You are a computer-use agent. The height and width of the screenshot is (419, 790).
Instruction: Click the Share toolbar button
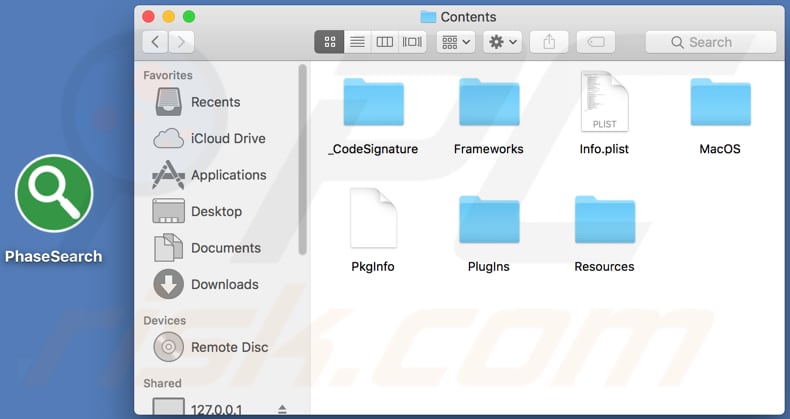[x=549, y=42]
